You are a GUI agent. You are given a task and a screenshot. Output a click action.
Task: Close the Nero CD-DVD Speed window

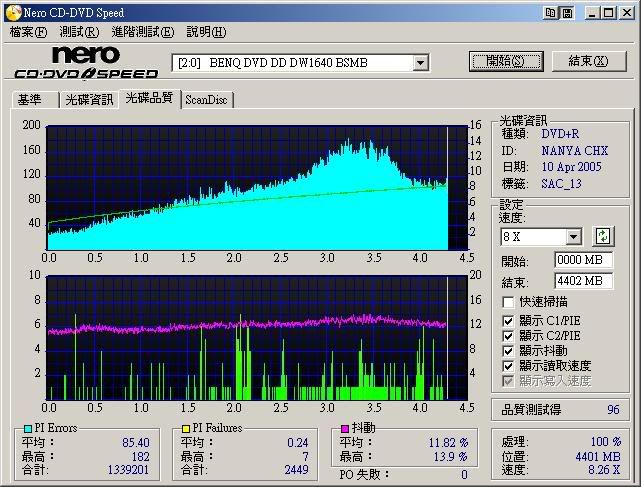pos(626,13)
